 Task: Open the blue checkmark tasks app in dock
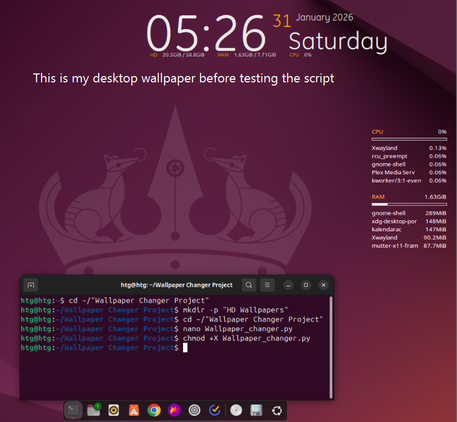click(214, 410)
